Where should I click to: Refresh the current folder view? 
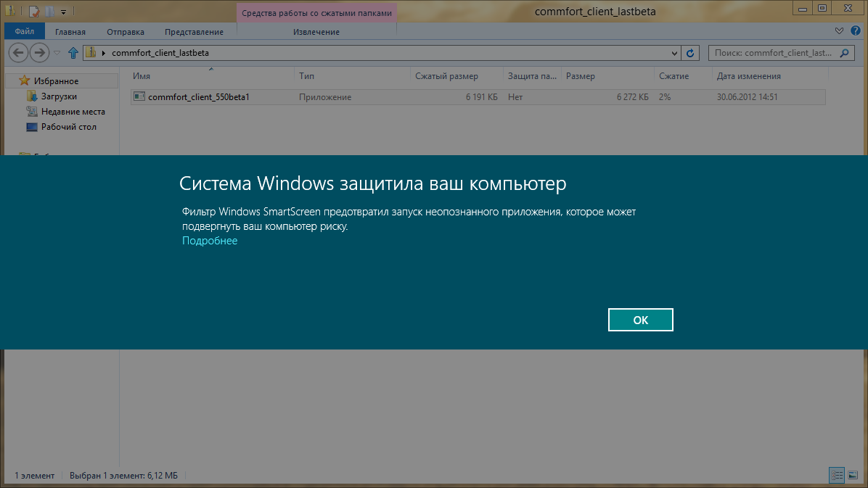point(690,53)
